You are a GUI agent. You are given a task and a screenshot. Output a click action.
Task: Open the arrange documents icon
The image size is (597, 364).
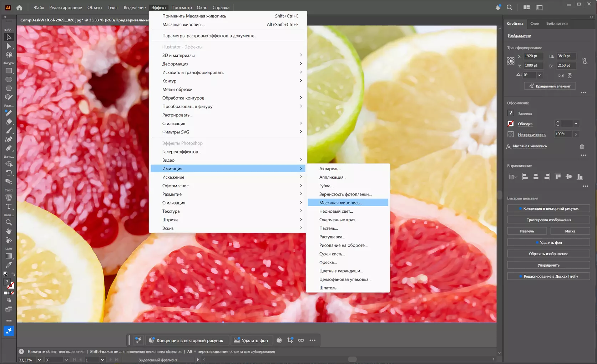tap(526, 7)
